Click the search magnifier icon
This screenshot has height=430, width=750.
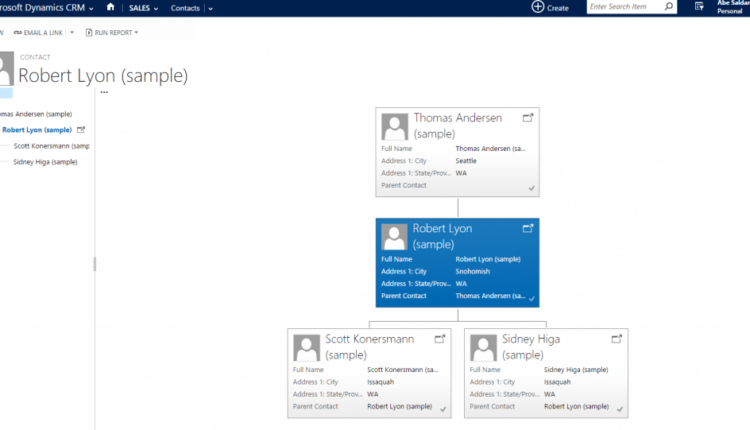pyautogui.click(x=670, y=7)
